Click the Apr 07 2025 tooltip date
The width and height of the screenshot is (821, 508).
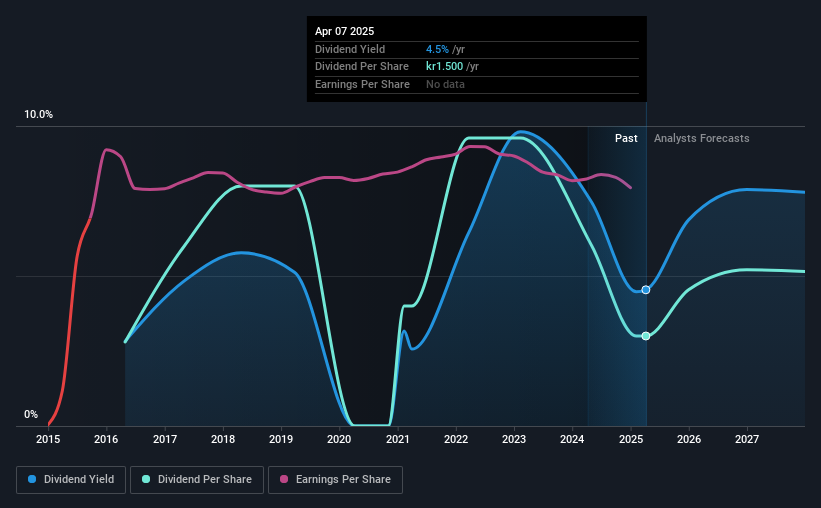point(345,31)
